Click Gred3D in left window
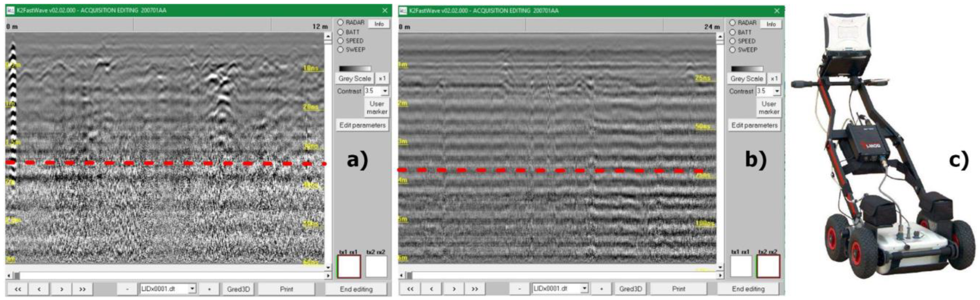The height and width of the screenshot is (300, 980). point(238,289)
